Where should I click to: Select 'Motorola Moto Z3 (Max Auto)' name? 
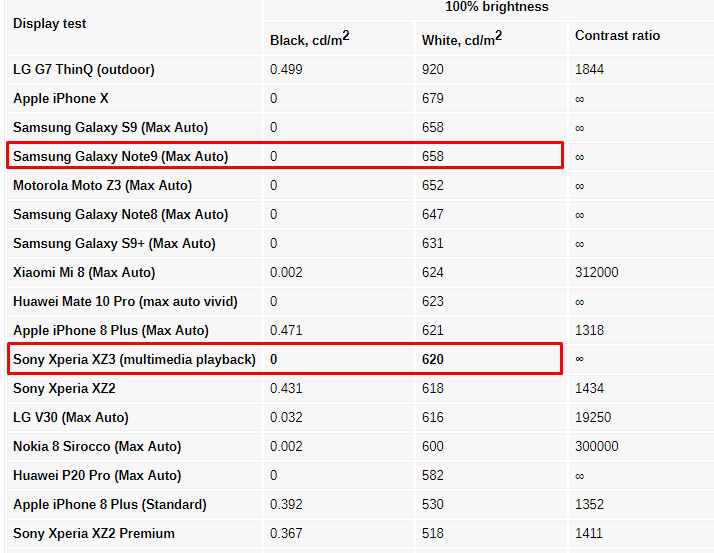click(x=102, y=185)
